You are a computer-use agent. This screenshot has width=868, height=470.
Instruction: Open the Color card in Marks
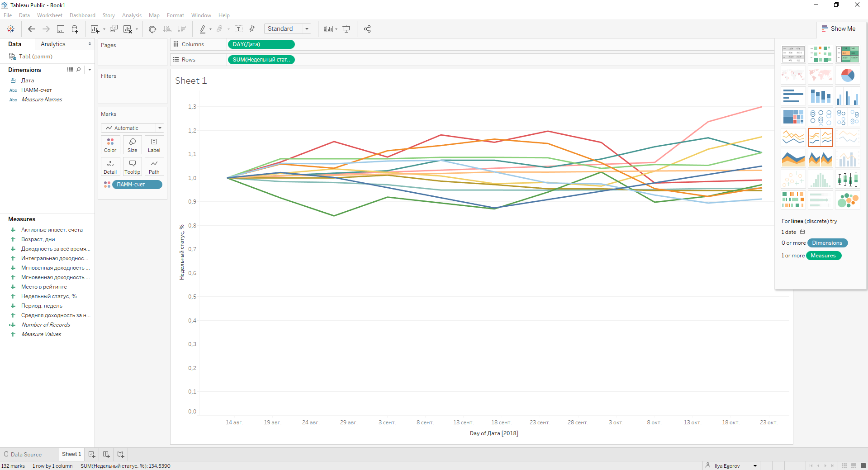click(110, 145)
